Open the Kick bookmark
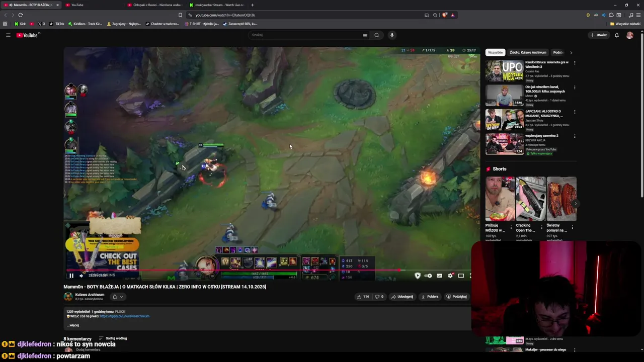The width and height of the screenshot is (644, 362). pos(20,24)
